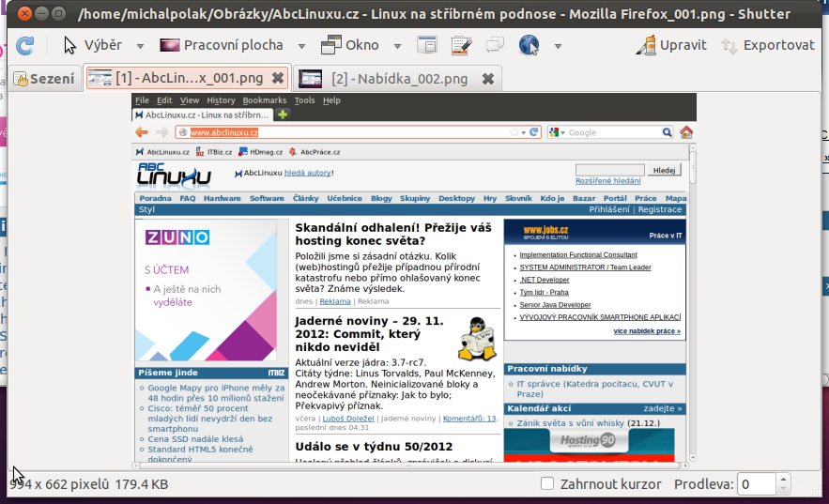
Task: Increase the Prodleva delay with up arrow
Action: (x=783, y=479)
